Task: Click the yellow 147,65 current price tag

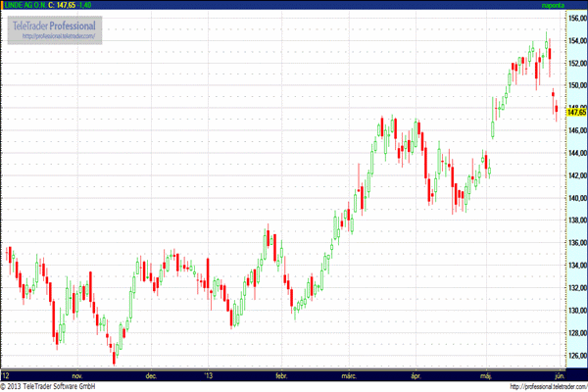Action: click(x=575, y=113)
